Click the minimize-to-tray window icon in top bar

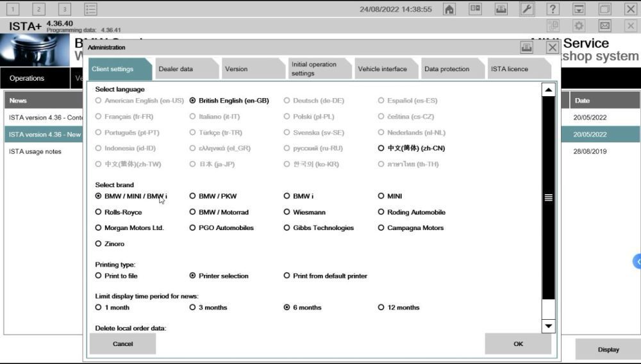579,9
